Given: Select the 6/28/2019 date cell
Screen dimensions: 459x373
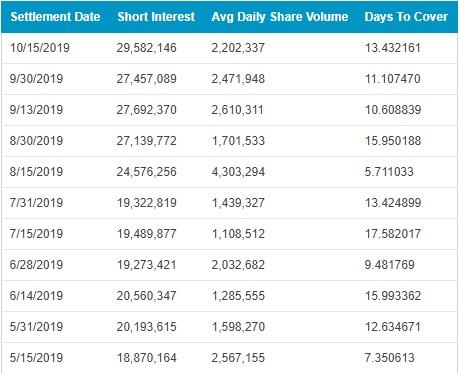Looking at the screenshot, I should click(x=36, y=265).
